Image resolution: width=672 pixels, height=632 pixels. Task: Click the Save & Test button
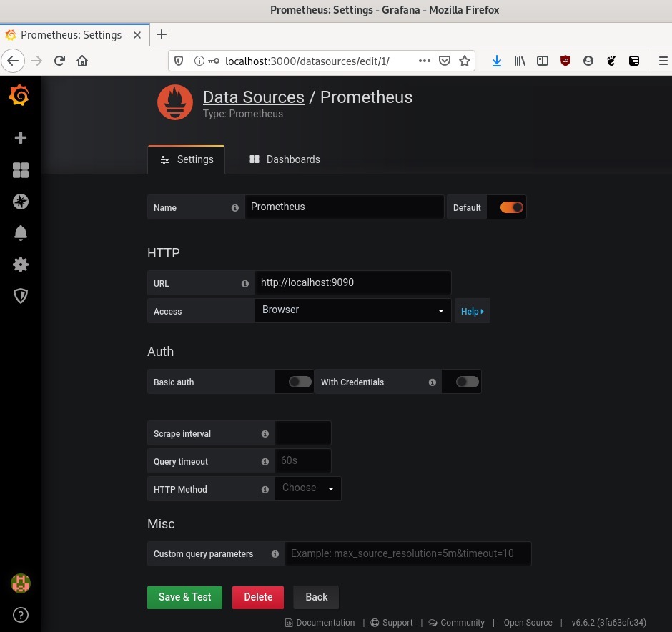(x=184, y=597)
